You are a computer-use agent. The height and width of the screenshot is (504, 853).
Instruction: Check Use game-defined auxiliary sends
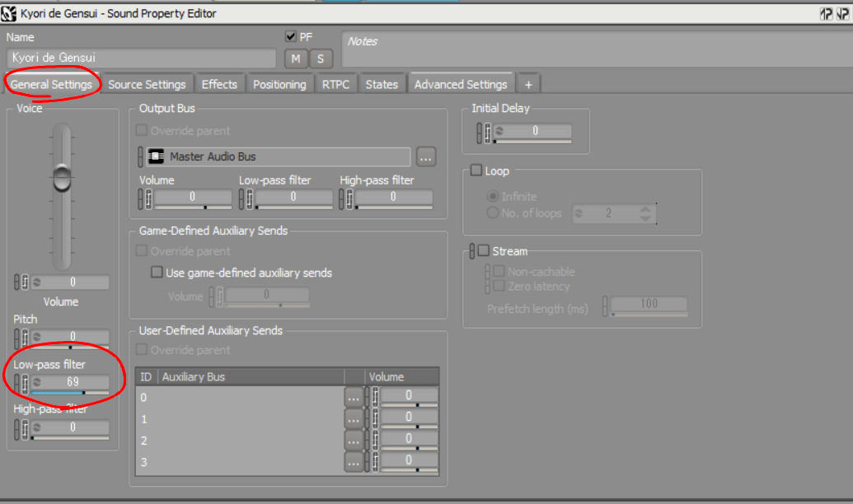(x=157, y=272)
